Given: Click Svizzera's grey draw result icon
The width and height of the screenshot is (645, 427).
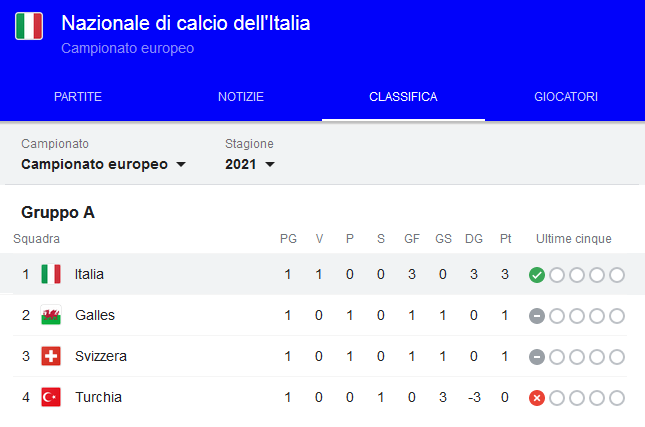Looking at the screenshot, I should 537,357.
